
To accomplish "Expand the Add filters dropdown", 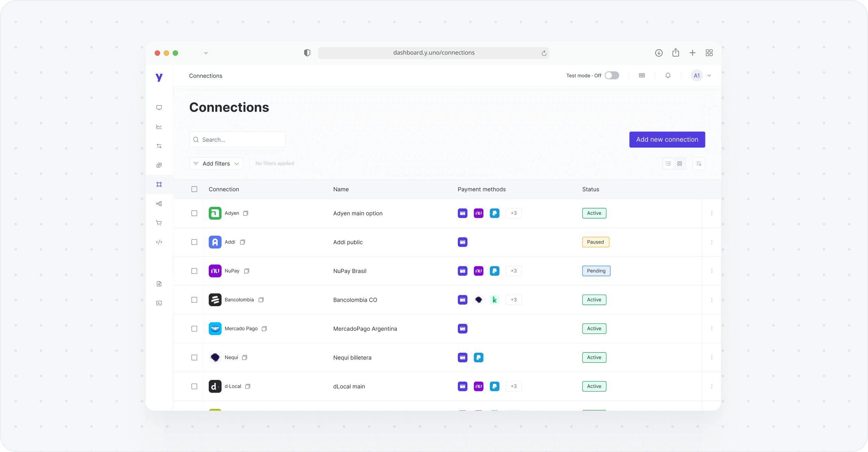I will 216,163.
